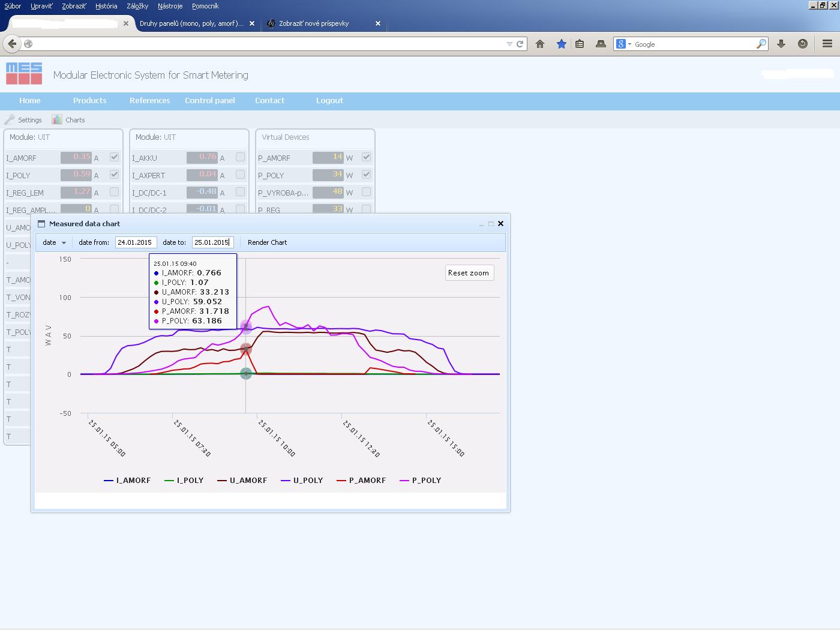Toggle the P_POLY series in chart legend
The height and width of the screenshot is (630, 840).
(x=425, y=481)
